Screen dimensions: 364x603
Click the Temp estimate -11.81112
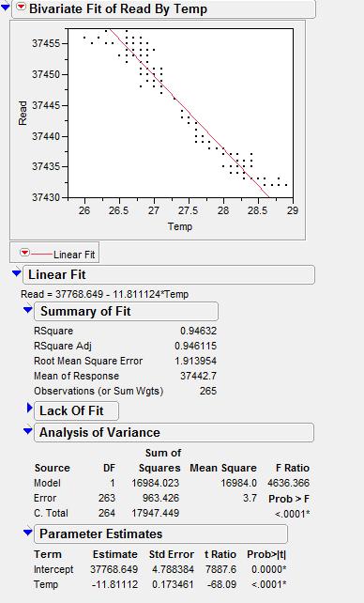pos(114,584)
